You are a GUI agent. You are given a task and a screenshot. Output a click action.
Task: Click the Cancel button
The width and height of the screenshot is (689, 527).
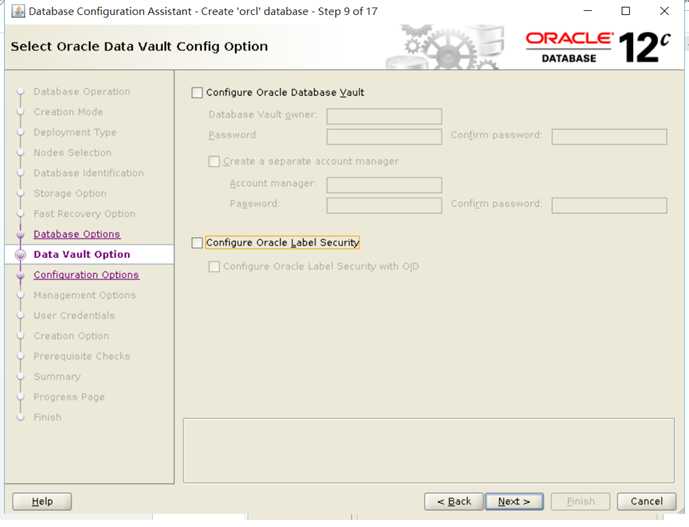(x=646, y=502)
